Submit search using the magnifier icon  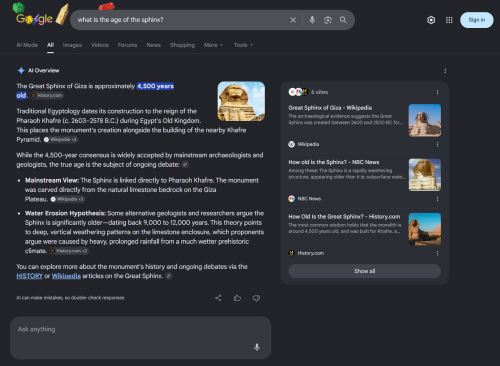point(343,20)
